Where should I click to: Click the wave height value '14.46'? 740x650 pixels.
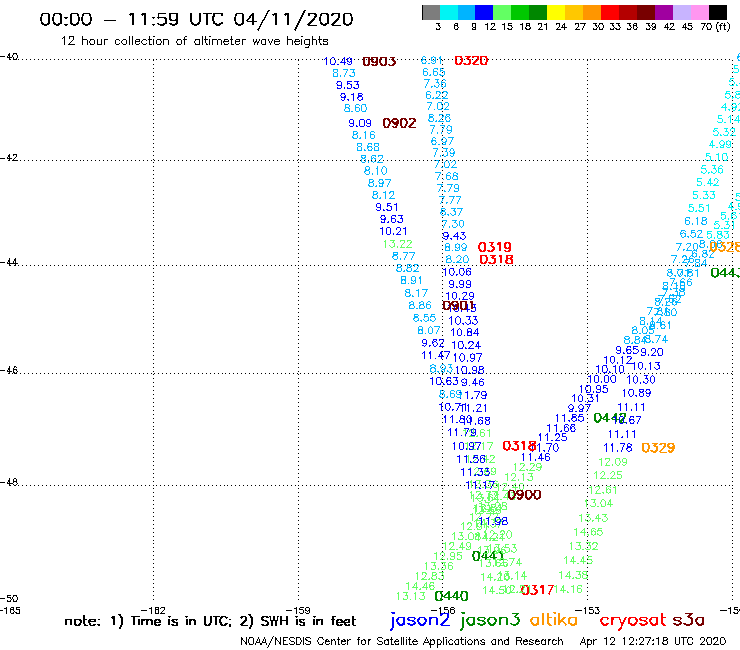[420, 586]
